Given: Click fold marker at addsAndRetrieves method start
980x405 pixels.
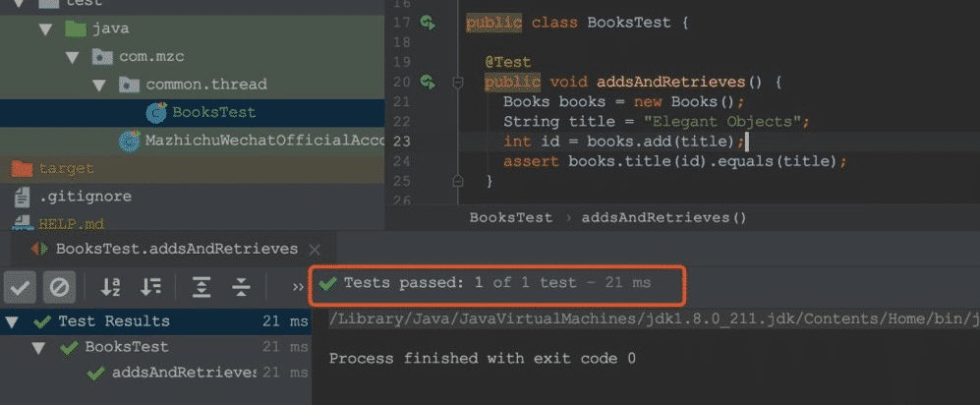Looking at the screenshot, I should point(458,82).
